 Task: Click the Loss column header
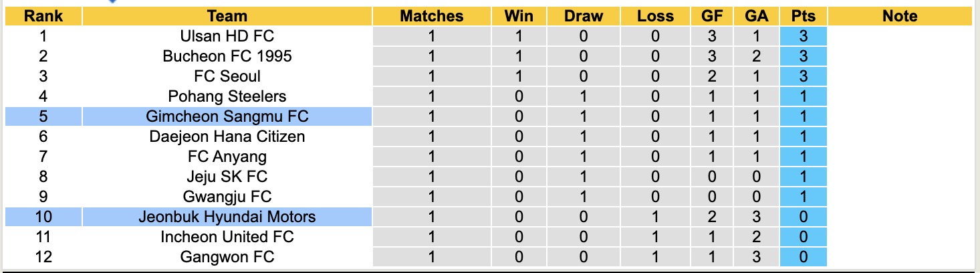655,16
